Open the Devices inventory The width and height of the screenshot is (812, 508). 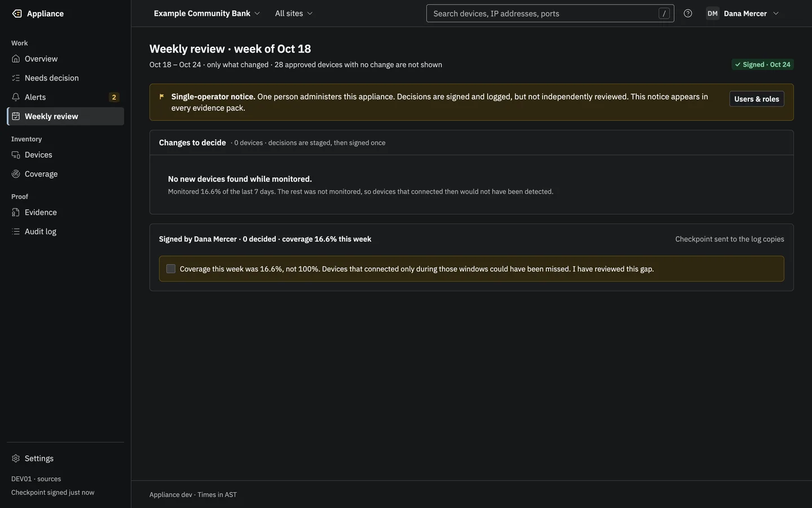pyautogui.click(x=65, y=155)
